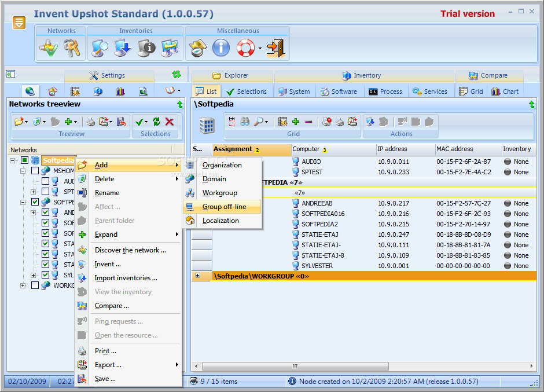Open the Explorer section button
Image resolution: width=544 pixels, height=392 pixels.
coord(231,75)
